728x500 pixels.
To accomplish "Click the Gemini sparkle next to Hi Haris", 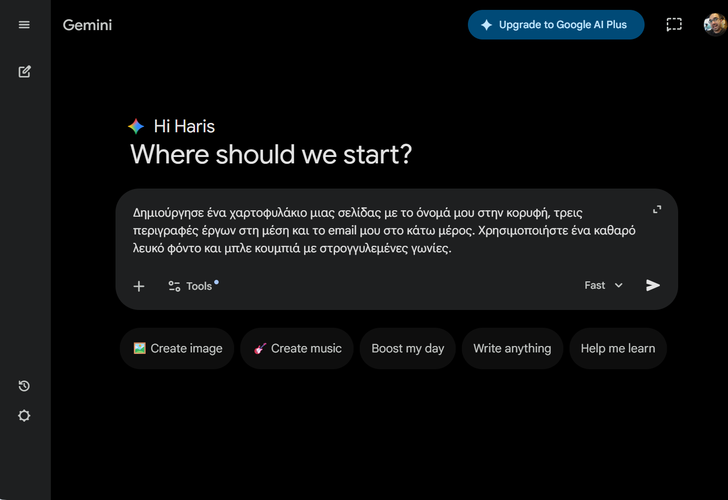I will coord(136,126).
